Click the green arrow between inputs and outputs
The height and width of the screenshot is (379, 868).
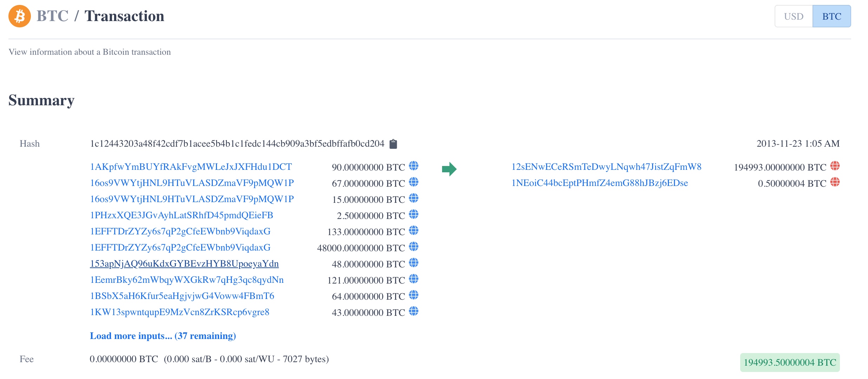pyautogui.click(x=449, y=169)
